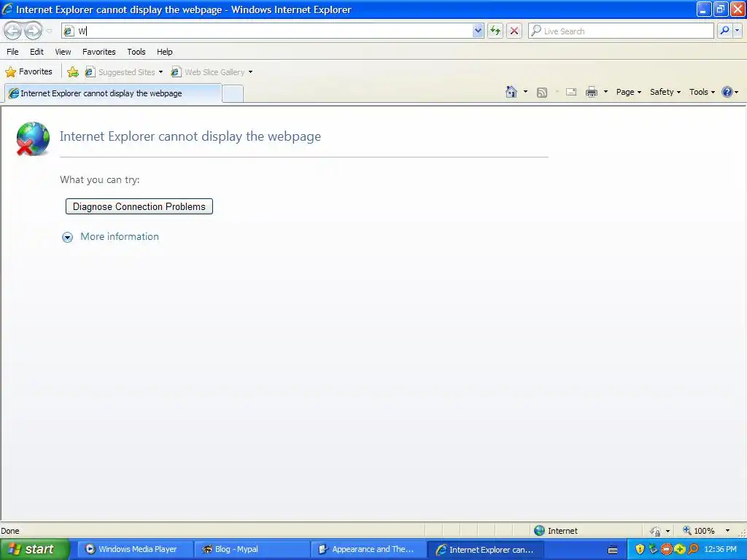Expand the zoom level dropdown arrow

(727, 531)
